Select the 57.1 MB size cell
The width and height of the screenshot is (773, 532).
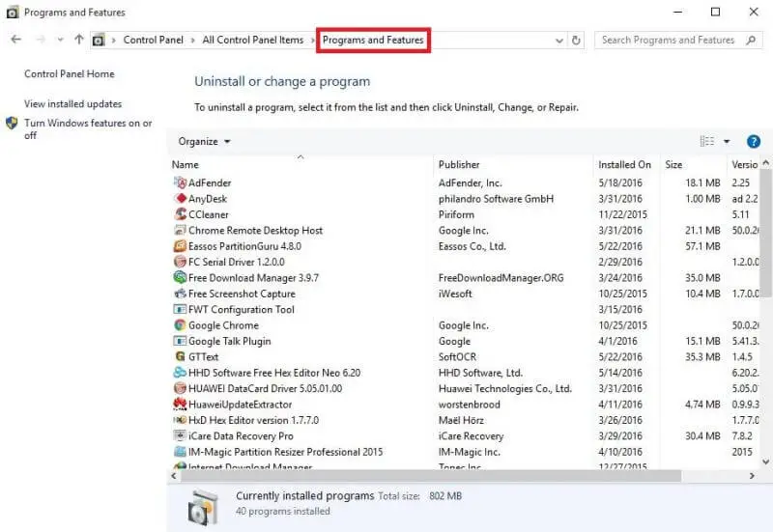(702, 246)
